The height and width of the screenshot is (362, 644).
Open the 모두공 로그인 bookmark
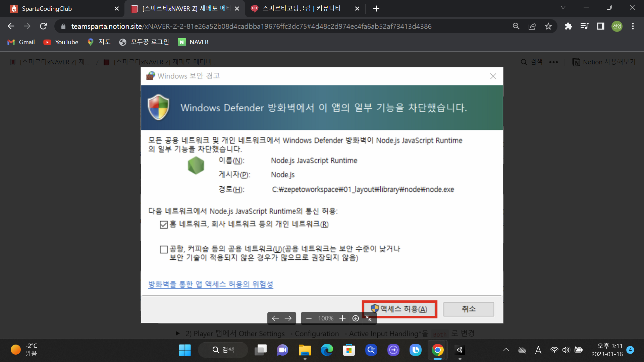point(144,42)
